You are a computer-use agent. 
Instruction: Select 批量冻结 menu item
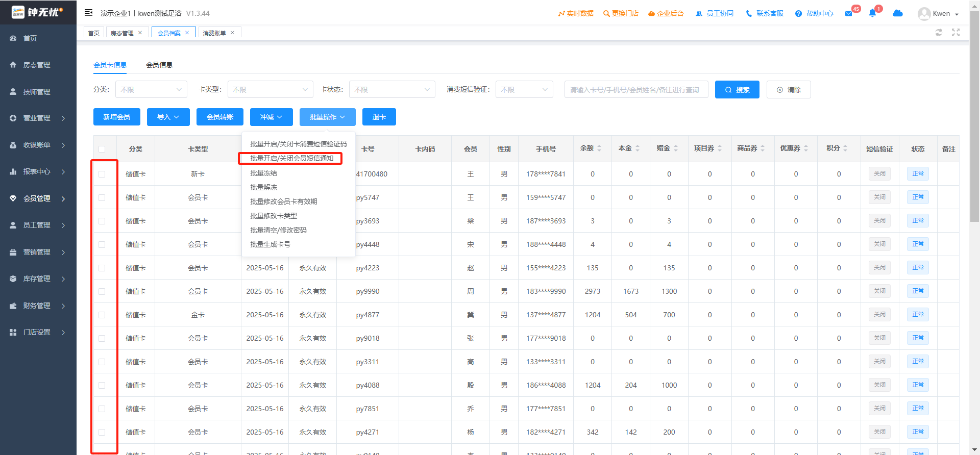pyautogui.click(x=298, y=173)
